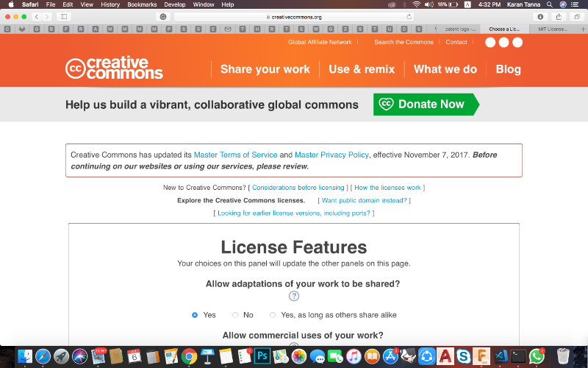Open App Store from the dock
The height and width of the screenshot is (368, 588).
coord(390,356)
